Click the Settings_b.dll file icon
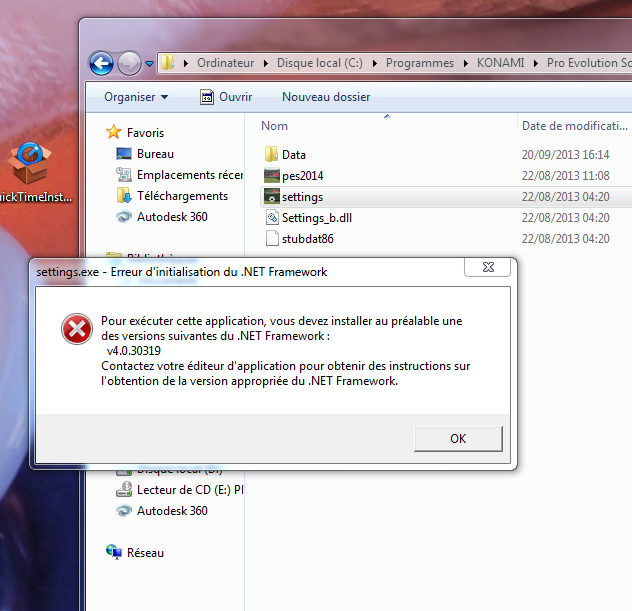Screen dimensions: 632x611 pos(272,218)
